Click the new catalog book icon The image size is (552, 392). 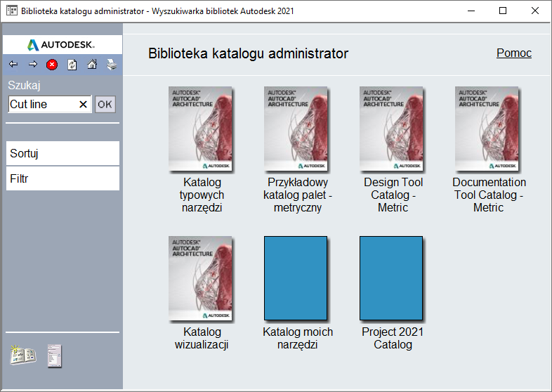[x=23, y=355]
